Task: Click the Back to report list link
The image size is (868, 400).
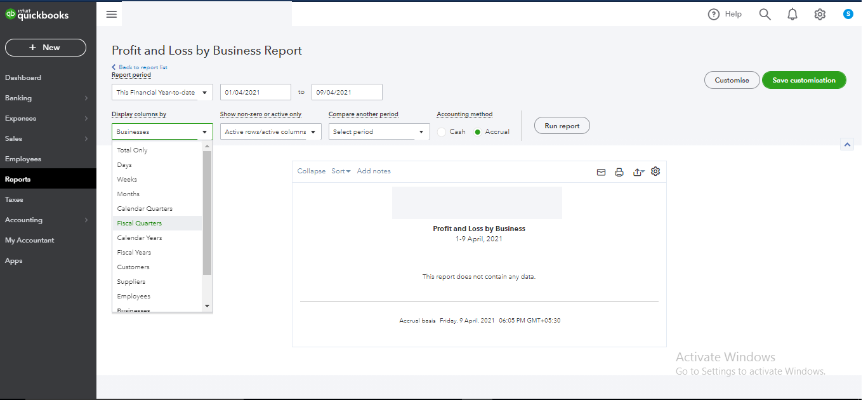Action: [139, 67]
